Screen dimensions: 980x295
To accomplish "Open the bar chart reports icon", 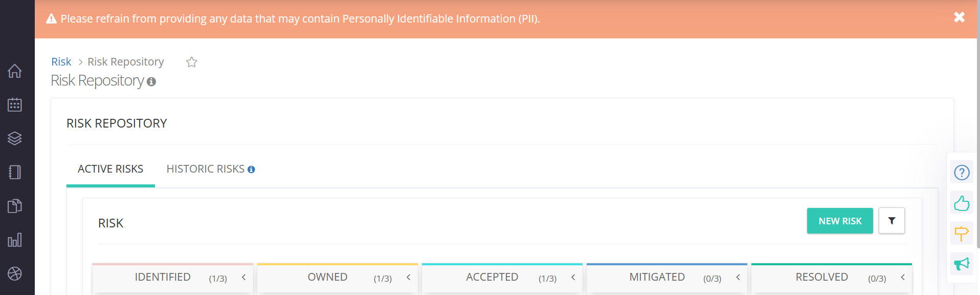I will click(x=15, y=240).
